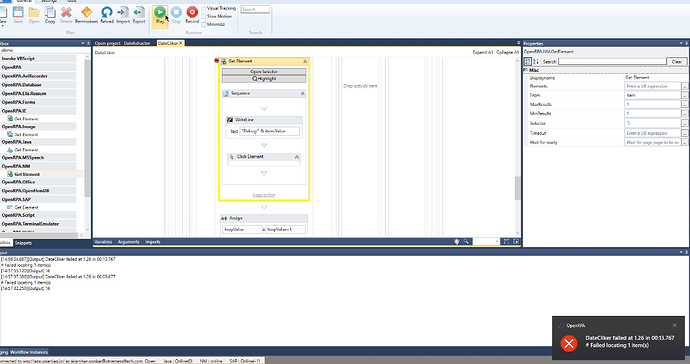Click the Permissions icon
Viewport: 690px width, 364px height.
pyautogui.click(x=87, y=13)
